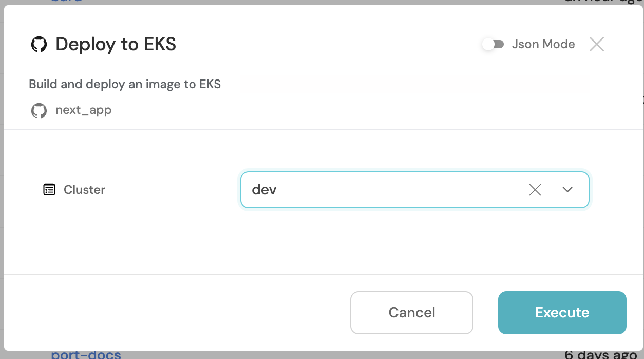The height and width of the screenshot is (359, 644).
Task: Click the Deploy to EKS title
Action: (x=116, y=44)
